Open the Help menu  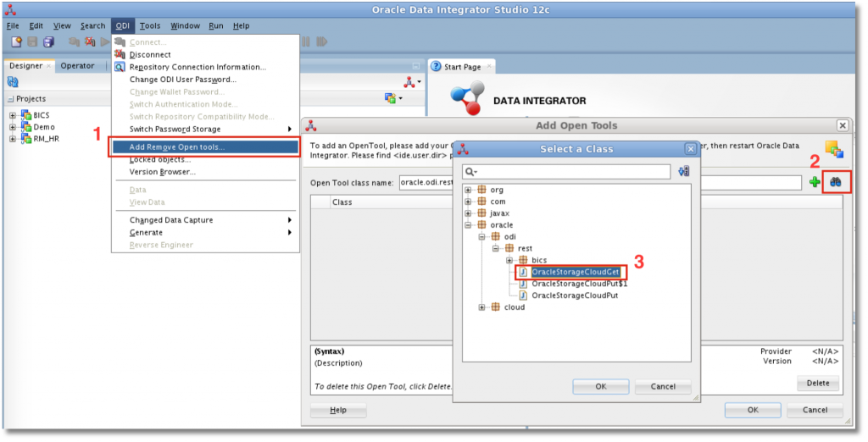tap(241, 25)
